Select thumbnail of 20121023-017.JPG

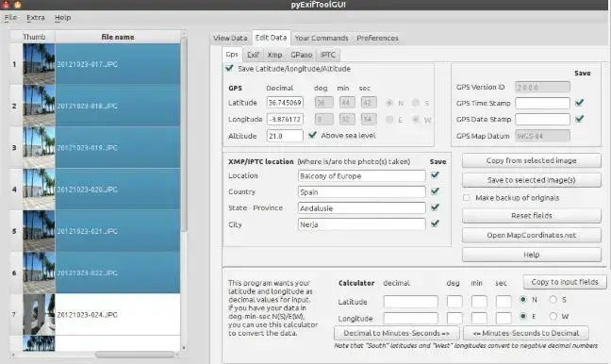pyautogui.click(x=39, y=64)
